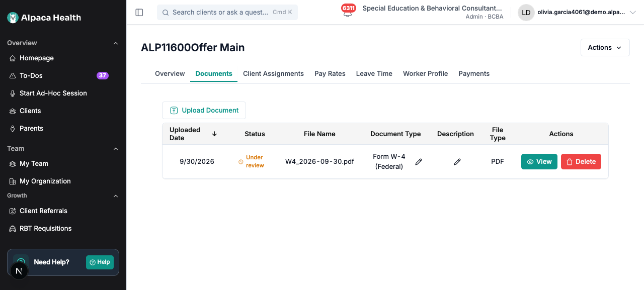Click the file name W4_2026-09-30.pdf
The image size is (644, 290).
(319, 162)
